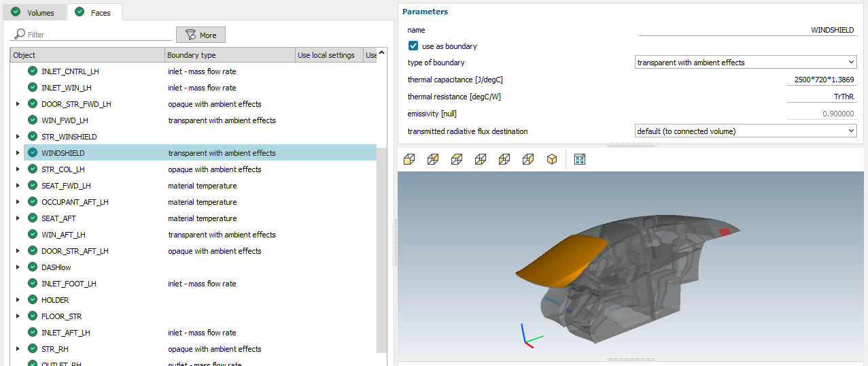Switch to left face view cube
The height and width of the screenshot is (366, 868).
click(504, 159)
